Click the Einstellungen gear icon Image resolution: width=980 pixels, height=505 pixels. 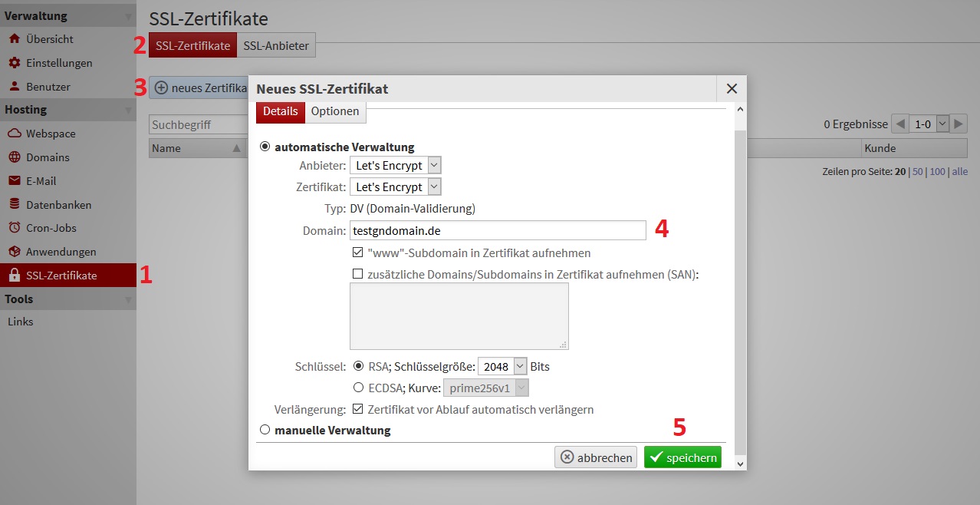[x=14, y=63]
